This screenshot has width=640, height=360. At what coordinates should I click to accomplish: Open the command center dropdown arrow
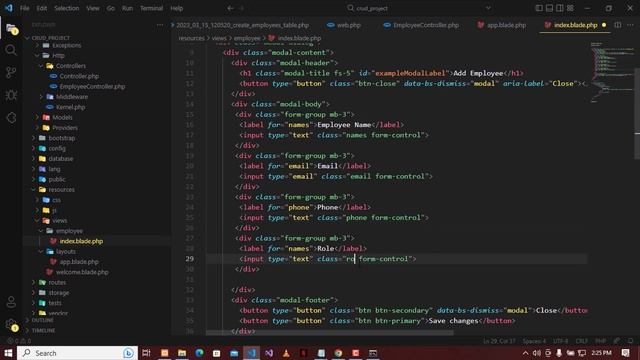tap(488, 8)
